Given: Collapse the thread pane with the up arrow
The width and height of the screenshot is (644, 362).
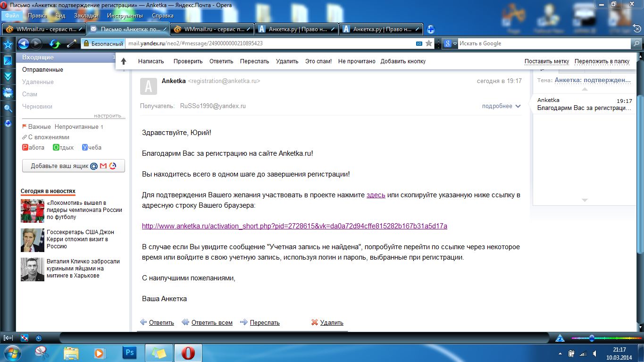Looking at the screenshot, I should coord(585,89).
